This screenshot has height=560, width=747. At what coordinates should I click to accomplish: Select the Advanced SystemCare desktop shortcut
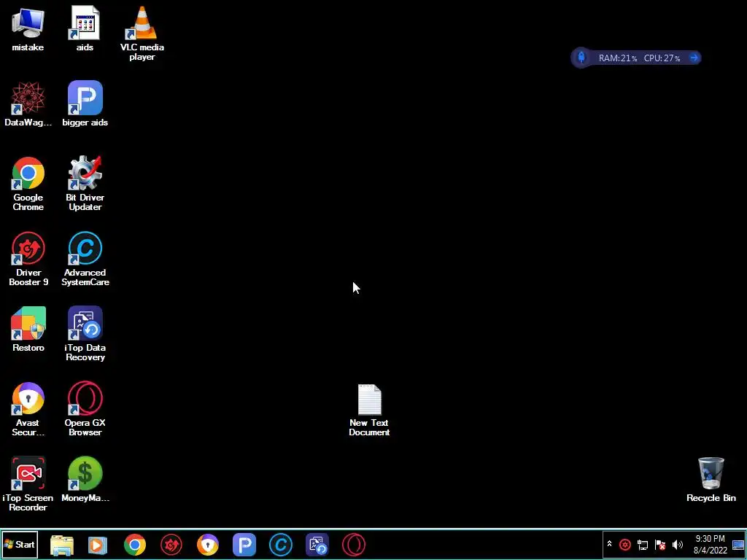[85, 259]
